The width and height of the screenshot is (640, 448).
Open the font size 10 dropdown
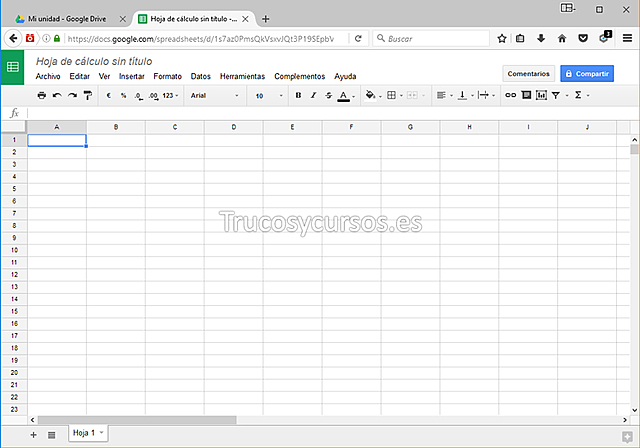click(x=269, y=95)
